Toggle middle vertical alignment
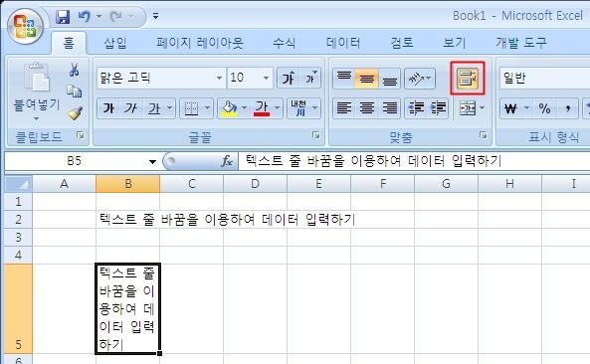The width and height of the screenshot is (590, 364). click(366, 78)
